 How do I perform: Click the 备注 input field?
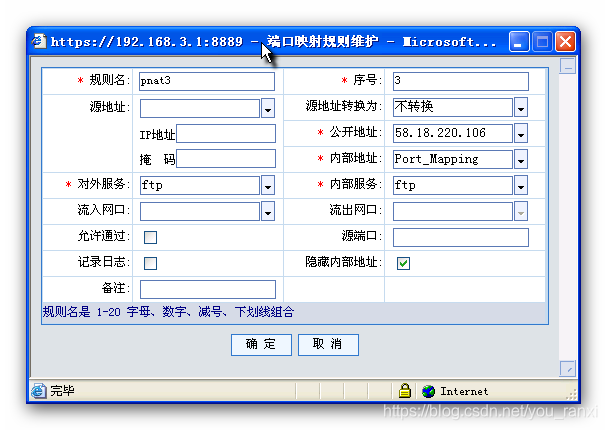pyautogui.click(x=207, y=290)
